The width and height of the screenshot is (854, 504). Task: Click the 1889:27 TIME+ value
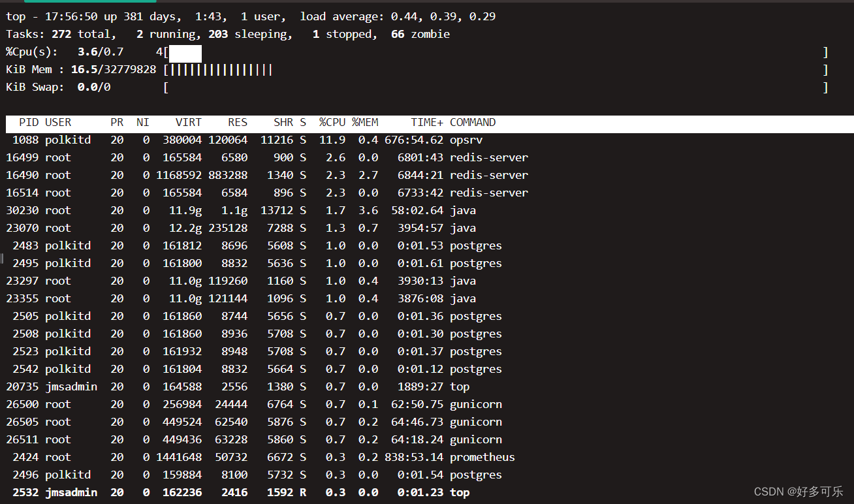(420, 386)
